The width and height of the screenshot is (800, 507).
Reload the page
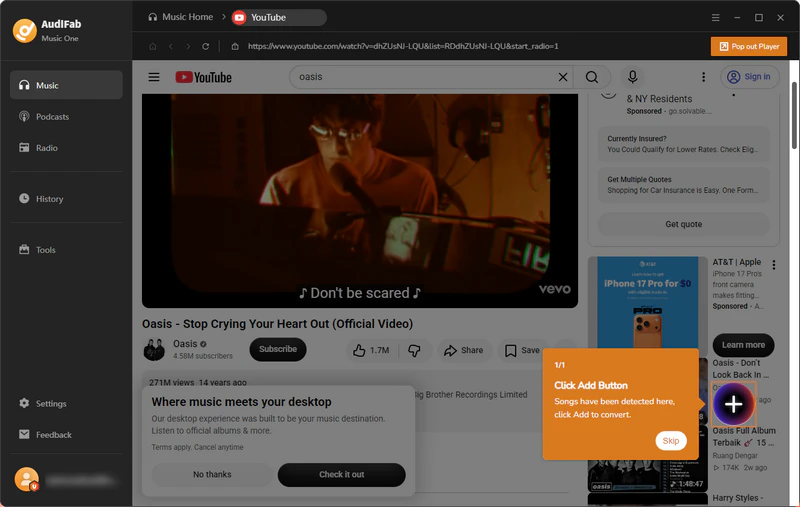click(205, 46)
